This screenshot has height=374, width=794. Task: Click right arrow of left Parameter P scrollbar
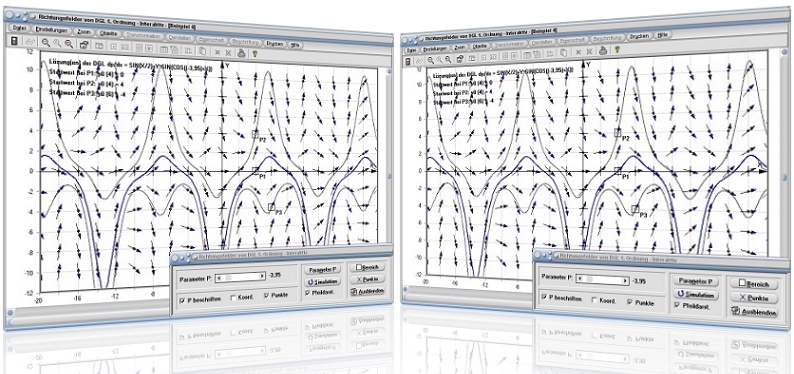coord(262,276)
